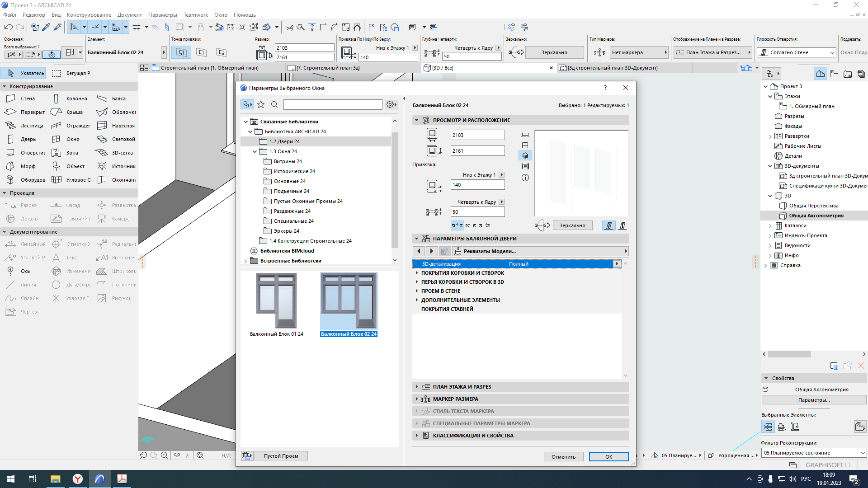Screen dimensions: 868x488
Task: Click the Пустой Проем button
Action: 281,456
